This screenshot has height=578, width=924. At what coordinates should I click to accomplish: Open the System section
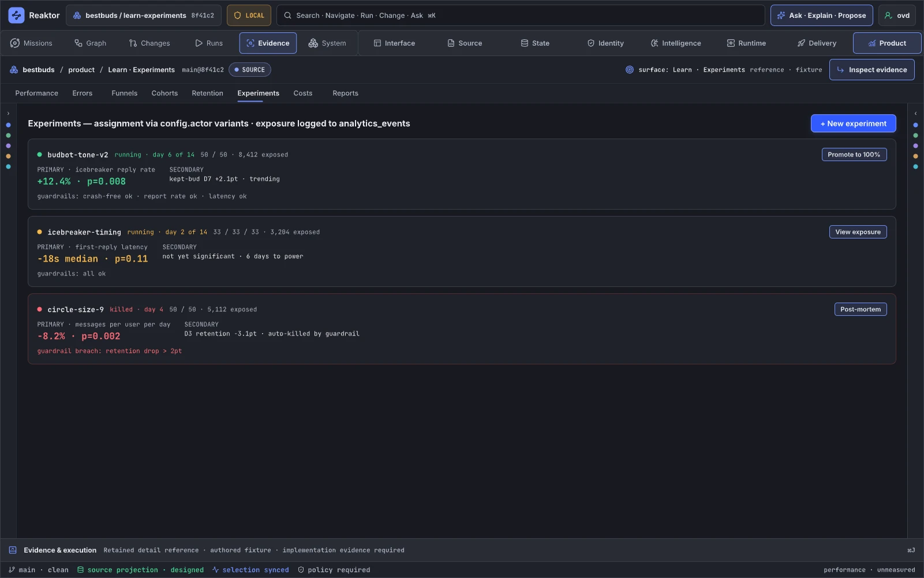click(x=327, y=43)
